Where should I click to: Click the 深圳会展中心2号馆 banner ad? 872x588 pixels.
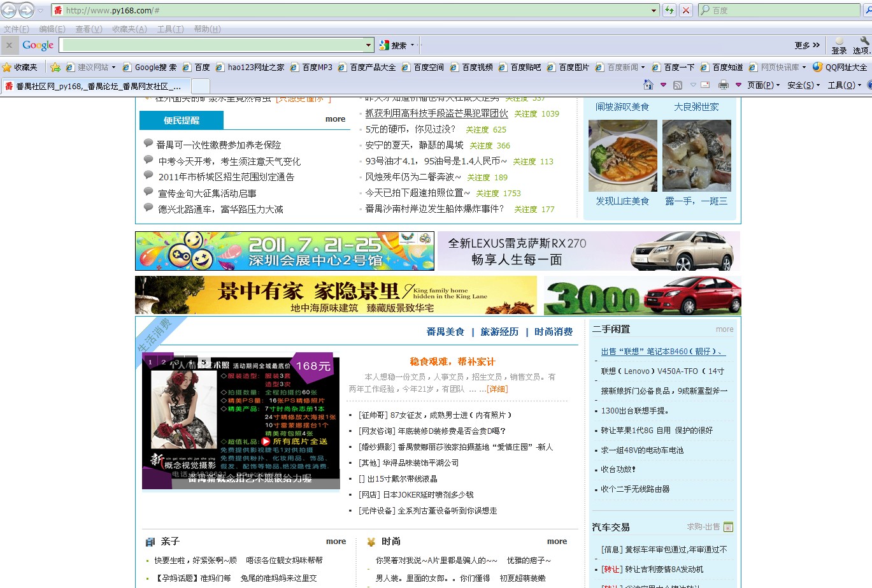pyautogui.click(x=285, y=251)
